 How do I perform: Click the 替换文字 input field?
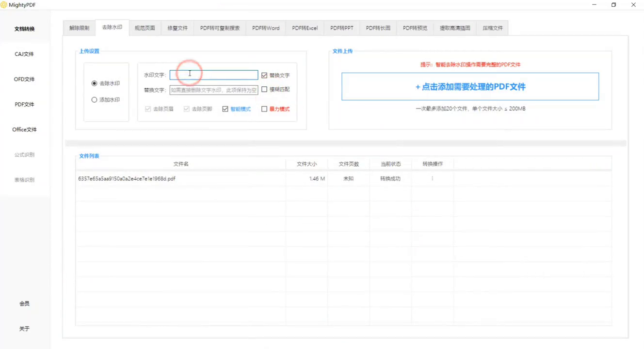(x=214, y=90)
